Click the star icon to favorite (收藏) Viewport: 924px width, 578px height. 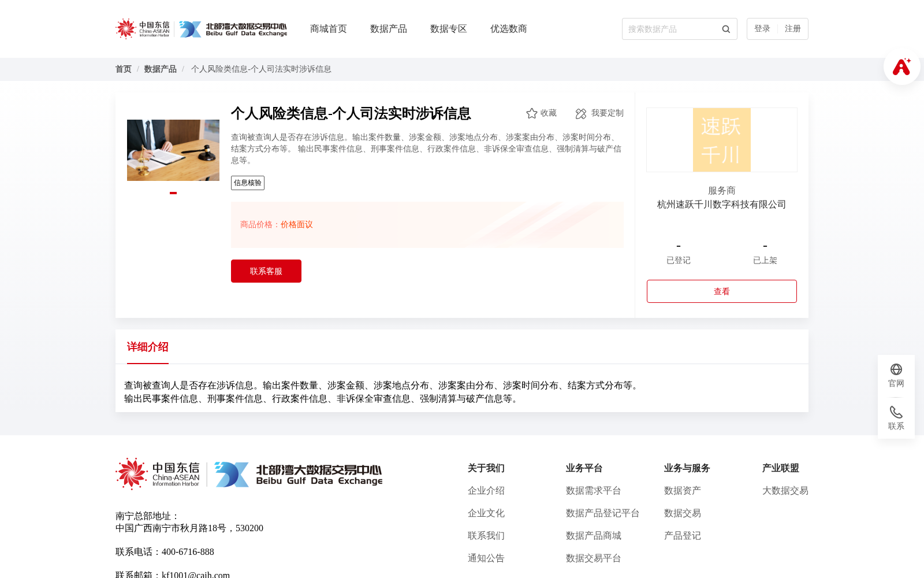coord(532,113)
